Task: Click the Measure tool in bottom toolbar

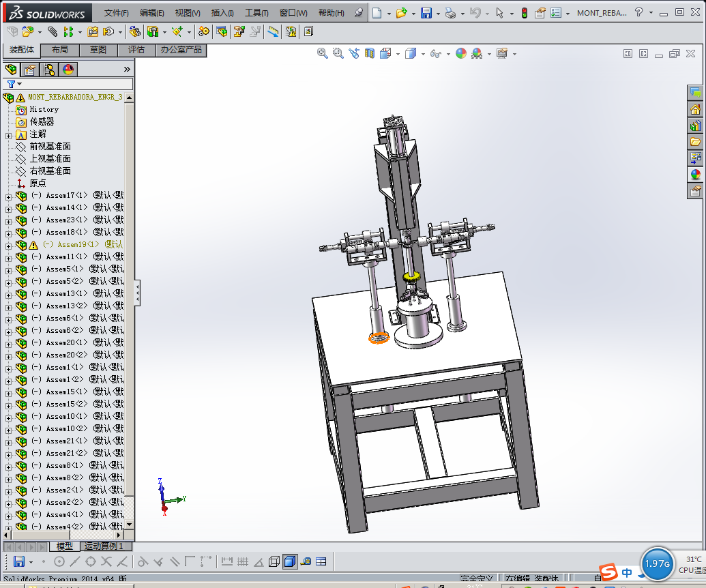Action: click(306, 561)
